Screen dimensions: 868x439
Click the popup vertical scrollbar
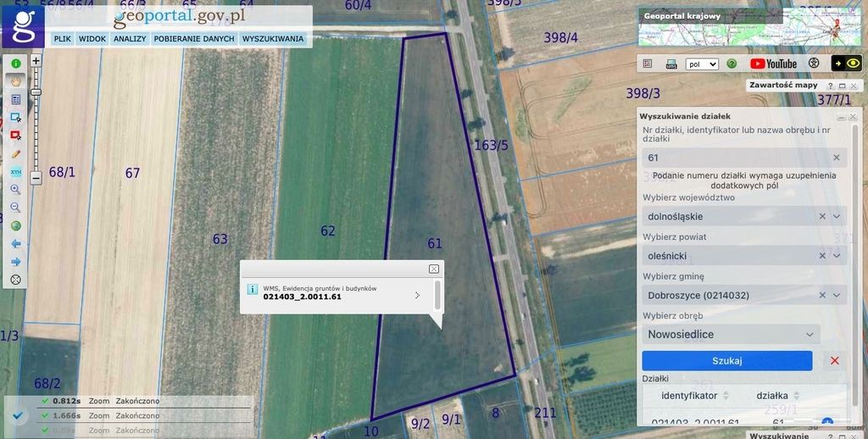point(438,295)
